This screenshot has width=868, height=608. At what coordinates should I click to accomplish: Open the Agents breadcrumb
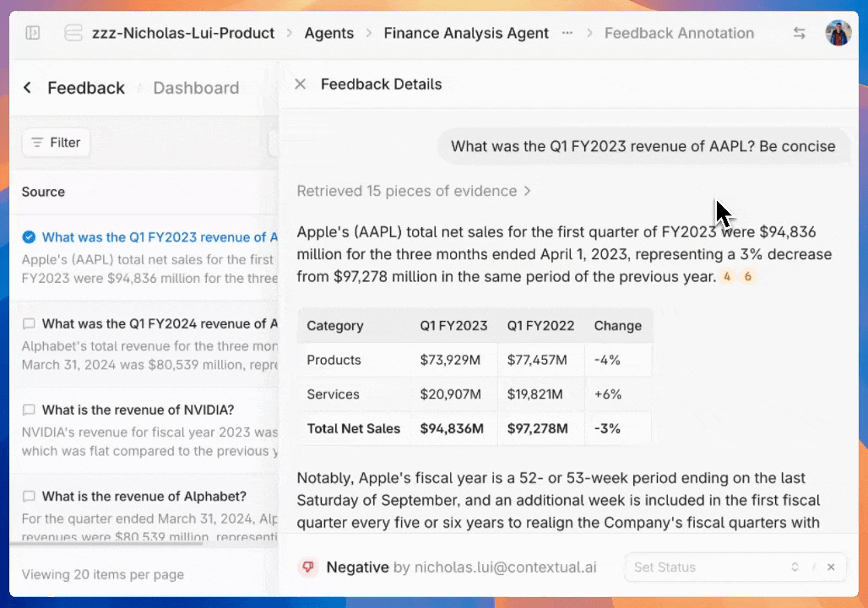(328, 33)
